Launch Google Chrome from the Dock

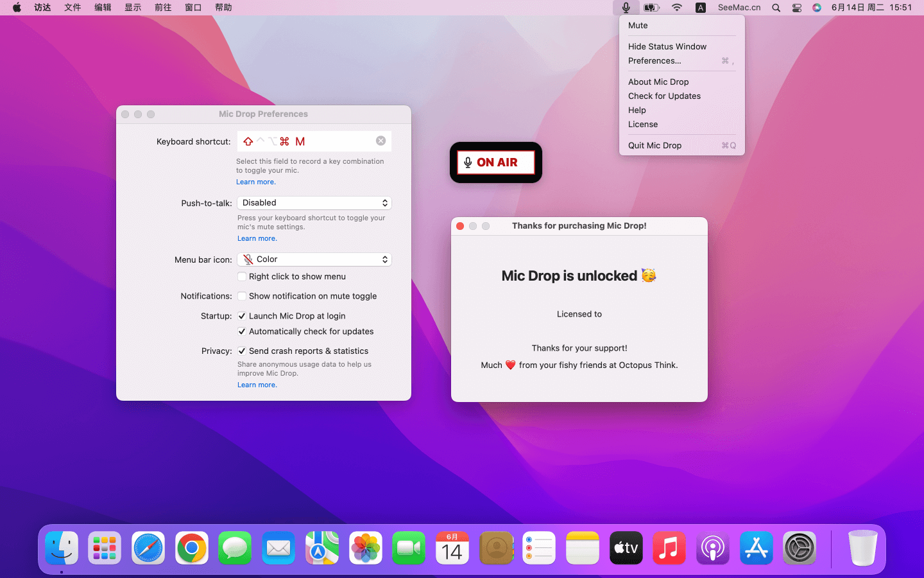[192, 548]
